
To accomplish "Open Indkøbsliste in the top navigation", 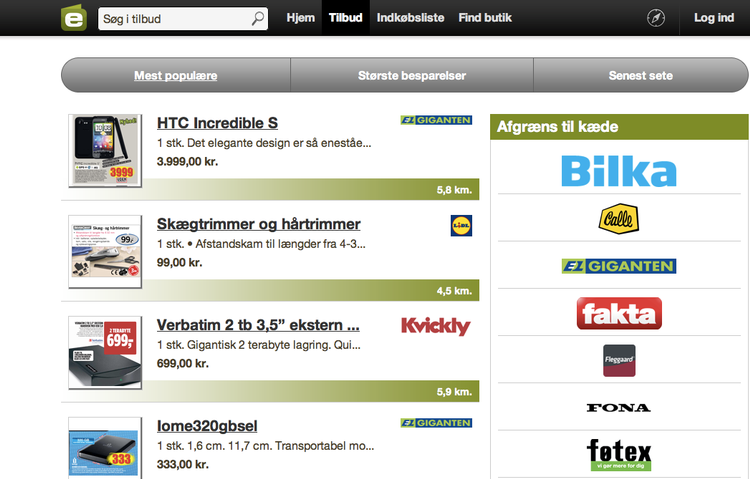I will [410, 18].
